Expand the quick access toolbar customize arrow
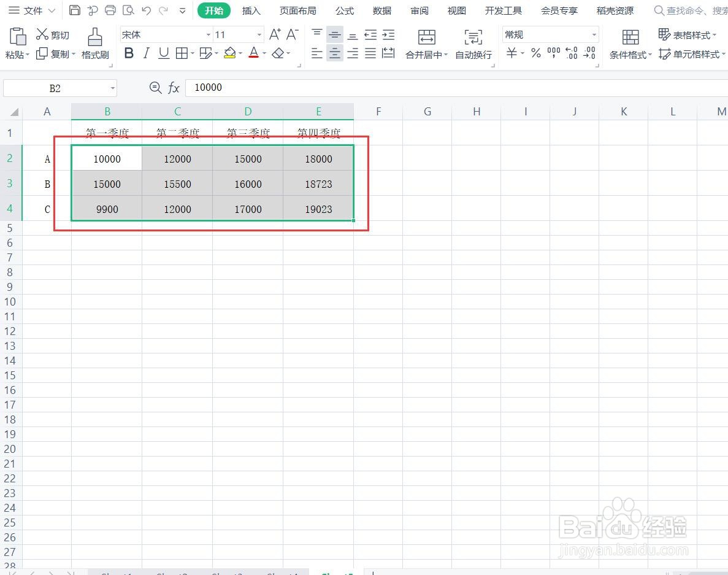The width and height of the screenshot is (728, 575). tap(183, 10)
